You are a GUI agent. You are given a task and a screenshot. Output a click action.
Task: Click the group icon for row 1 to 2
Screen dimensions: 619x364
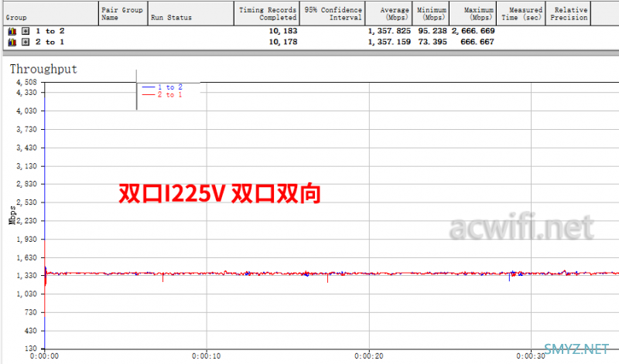(12, 31)
